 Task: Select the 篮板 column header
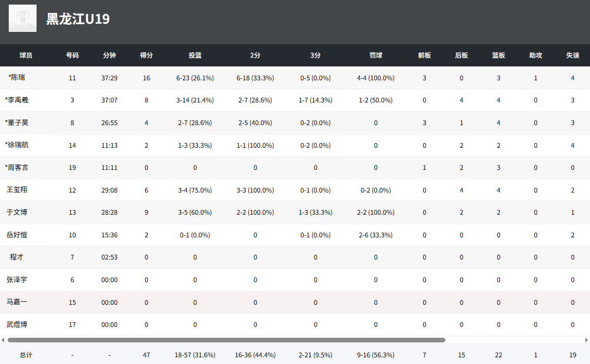point(498,55)
